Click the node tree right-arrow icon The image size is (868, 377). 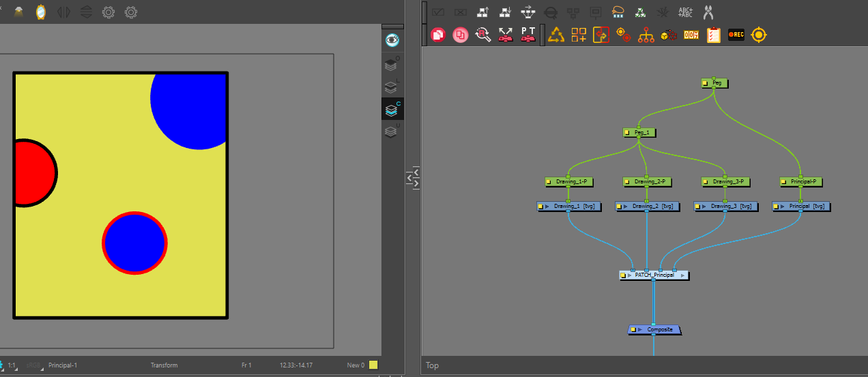click(528, 12)
